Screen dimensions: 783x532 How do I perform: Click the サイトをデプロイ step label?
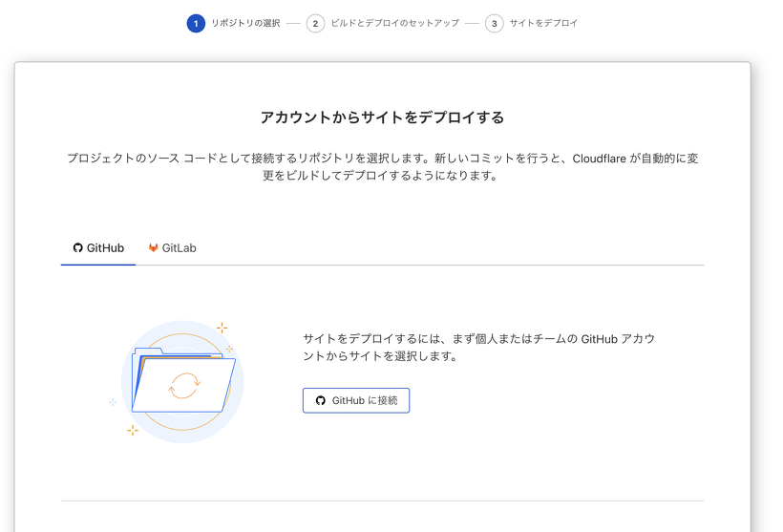(x=543, y=23)
